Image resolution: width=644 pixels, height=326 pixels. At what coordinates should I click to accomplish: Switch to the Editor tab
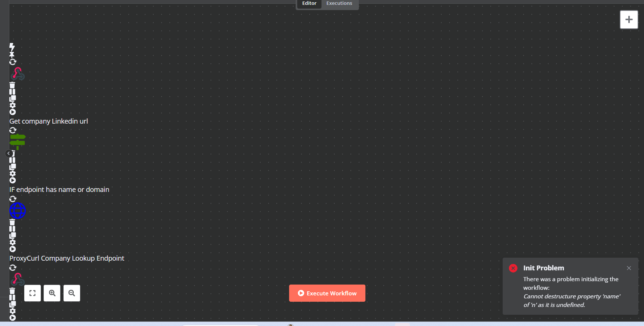tap(309, 3)
